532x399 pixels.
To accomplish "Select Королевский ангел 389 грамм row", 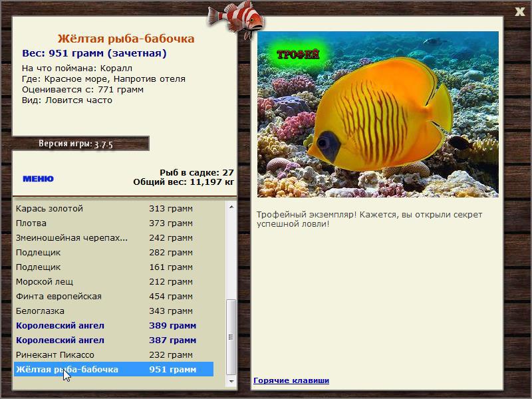I will pyautogui.click(x=114, y=325).
